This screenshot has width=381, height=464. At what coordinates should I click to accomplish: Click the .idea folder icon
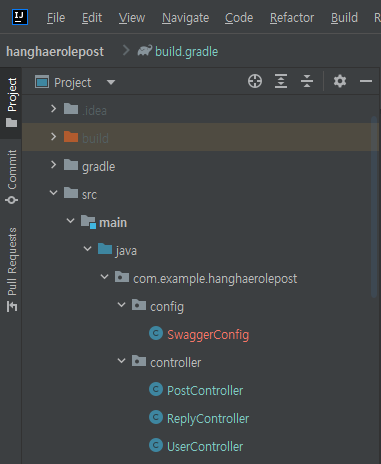(x=71, y=108)
